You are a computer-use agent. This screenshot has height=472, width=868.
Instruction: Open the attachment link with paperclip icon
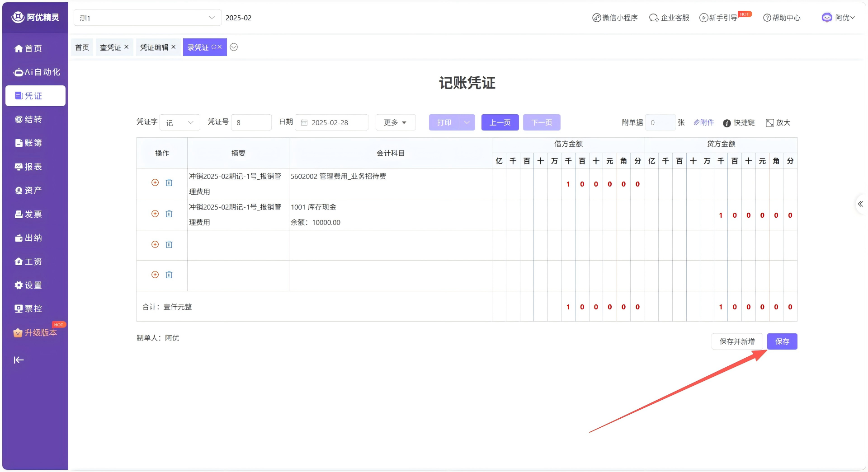pyautogui.click(x=704, y=122)
